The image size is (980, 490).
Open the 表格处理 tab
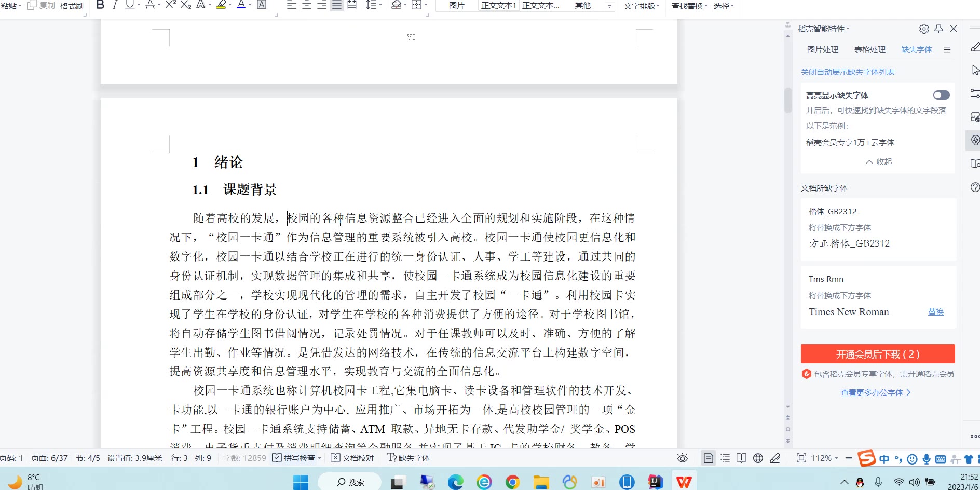click(x=869, y=50)
